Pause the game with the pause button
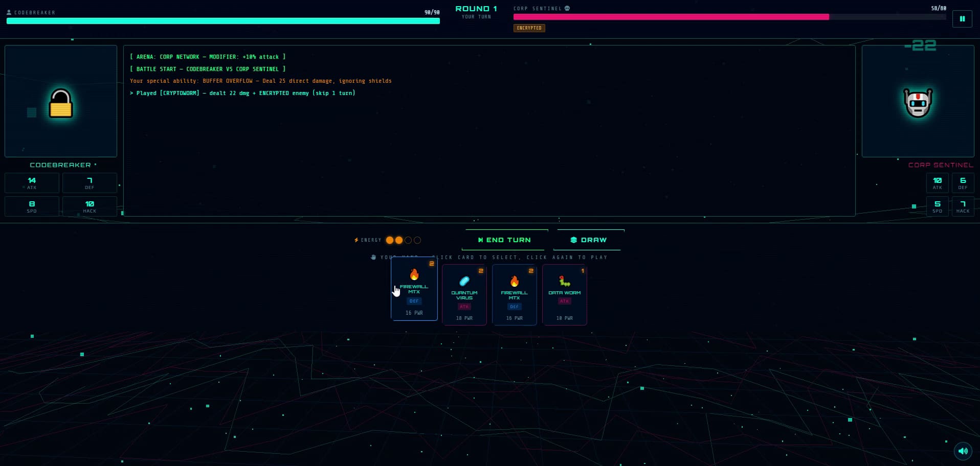Viewport: 980px width, 466px height. tap(962, 18)
